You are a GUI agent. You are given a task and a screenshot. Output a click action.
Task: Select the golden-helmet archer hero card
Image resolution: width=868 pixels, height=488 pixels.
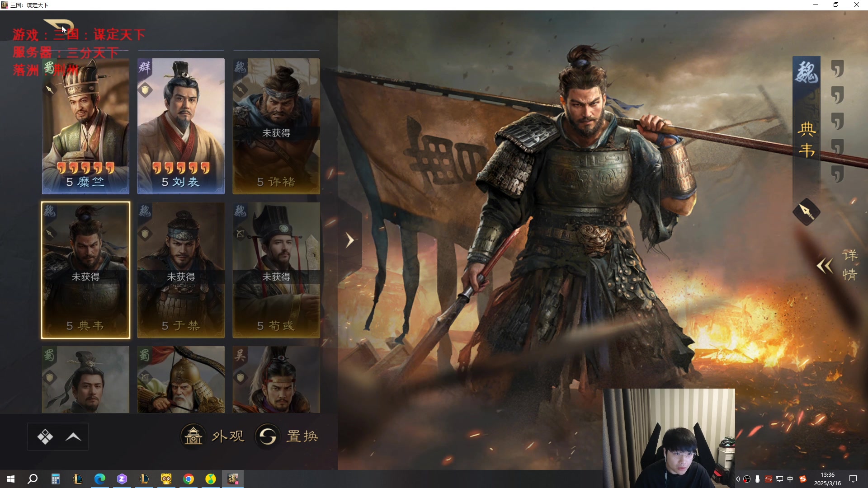(181, 380)
